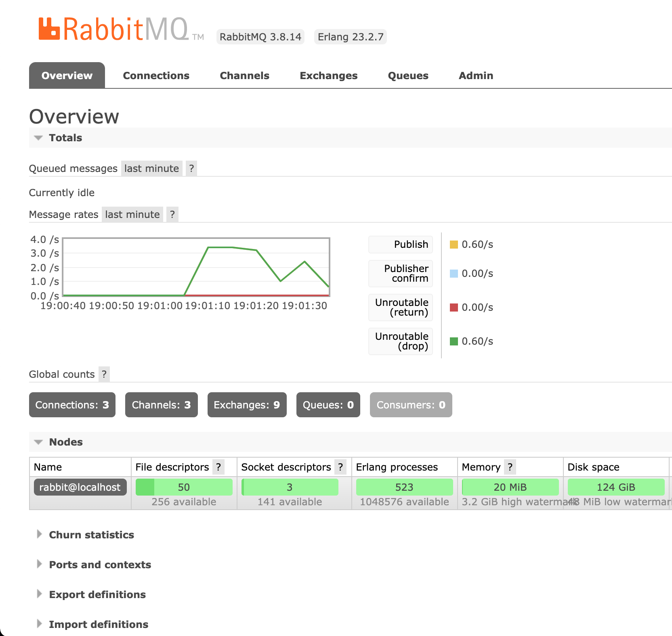The width and height of the screenshot is (672, 636).
Task: Click the Overview page heading
Action: tap(74, 116)
